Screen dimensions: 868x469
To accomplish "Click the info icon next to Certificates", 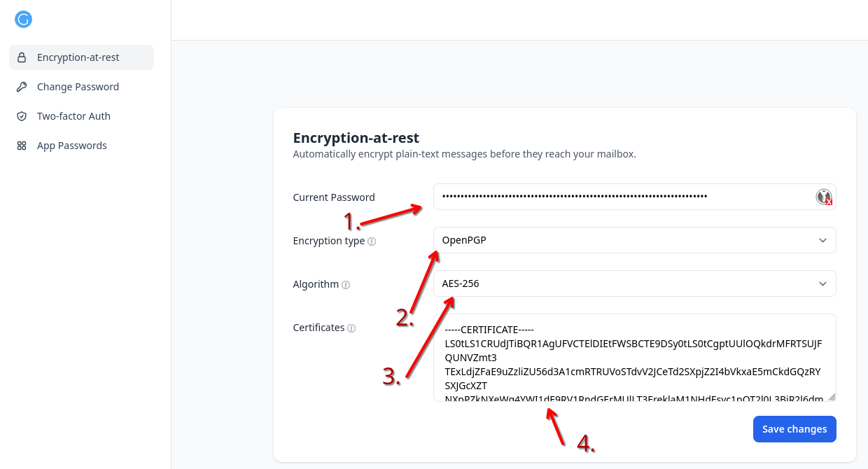I will tap(351, 328).
